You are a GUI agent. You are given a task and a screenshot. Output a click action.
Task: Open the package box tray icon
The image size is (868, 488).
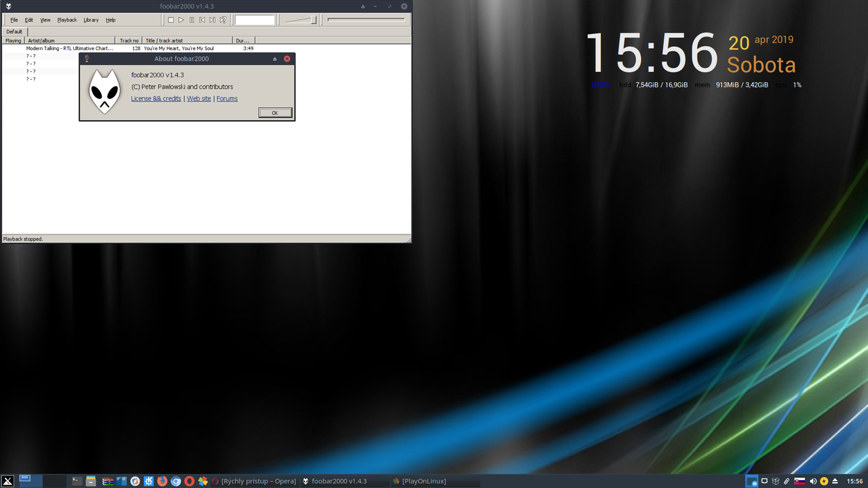click(775, 481)
